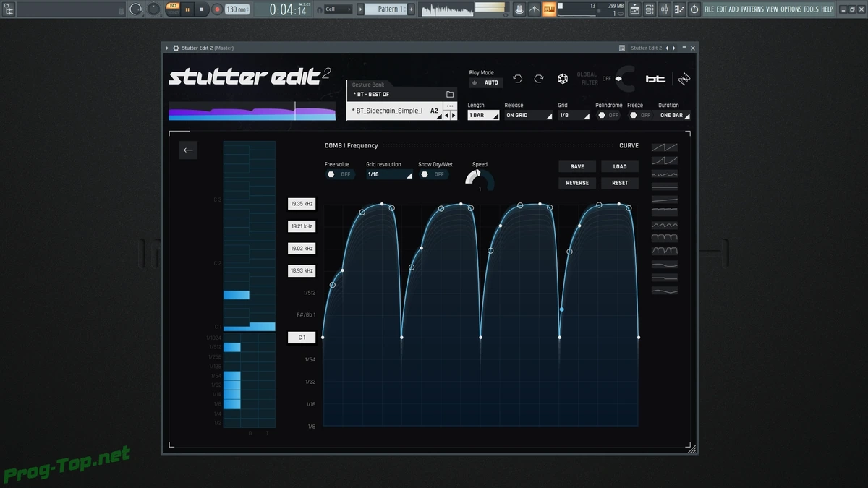Open the EDIT menu
Screen dimensions: 868x488
722,9
